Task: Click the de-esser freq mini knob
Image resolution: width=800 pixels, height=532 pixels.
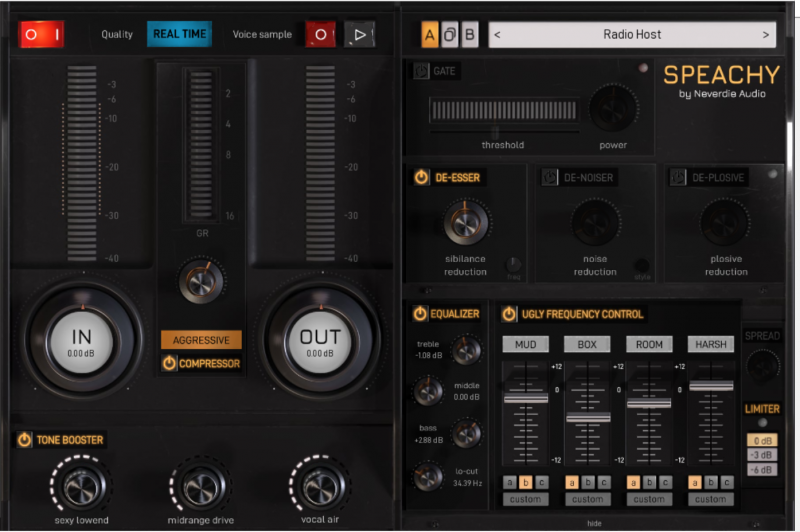Action: [x=513, y=264]
